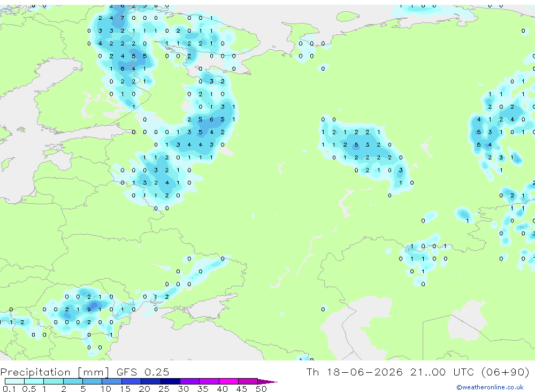Click the 'Precipitation [mm]' title text

pos(55,372)
